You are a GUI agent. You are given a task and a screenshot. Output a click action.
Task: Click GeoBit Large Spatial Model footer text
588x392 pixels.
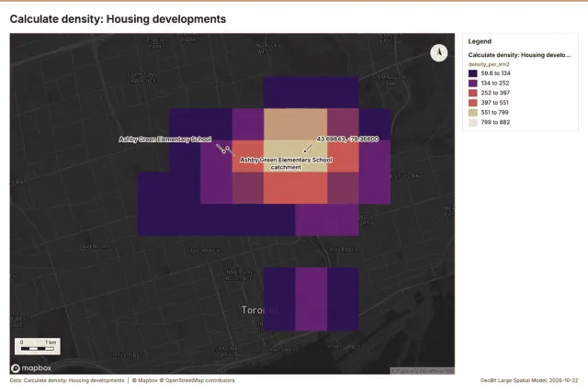tap(529, 380)
